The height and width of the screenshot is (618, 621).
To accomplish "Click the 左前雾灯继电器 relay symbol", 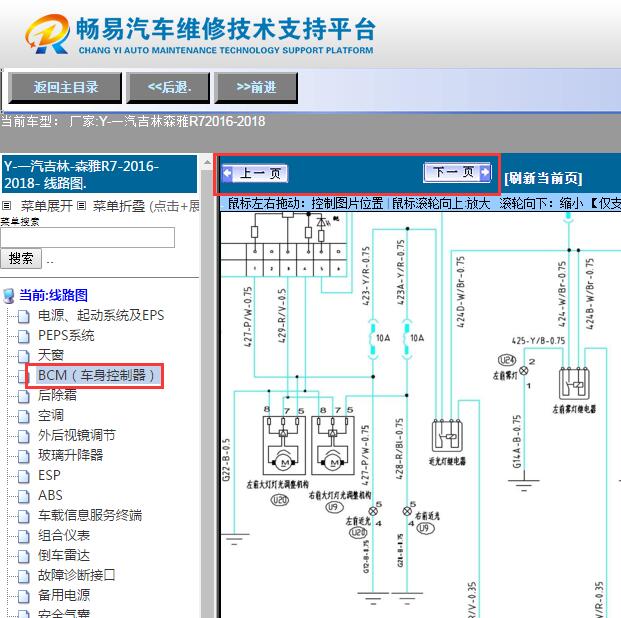I will coord(574,384).
